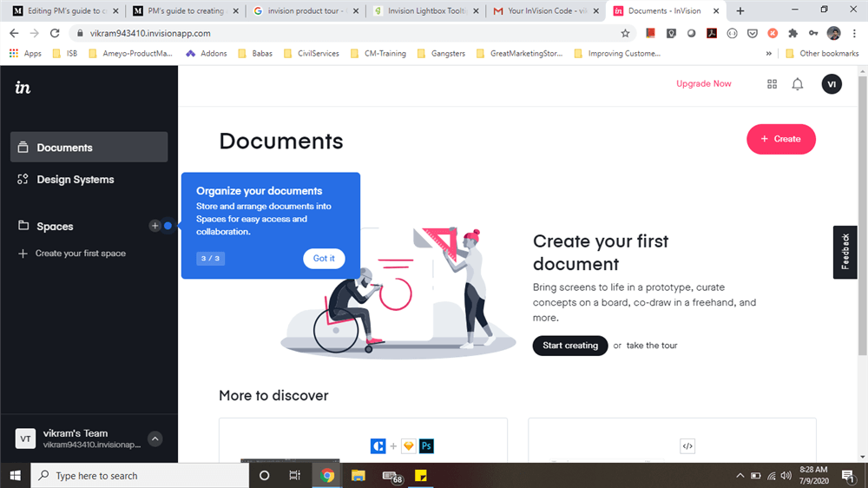This screenshot has width=868, height=488.
Task: Click page vertical scrollbar
Action: [x=863, y=216]
